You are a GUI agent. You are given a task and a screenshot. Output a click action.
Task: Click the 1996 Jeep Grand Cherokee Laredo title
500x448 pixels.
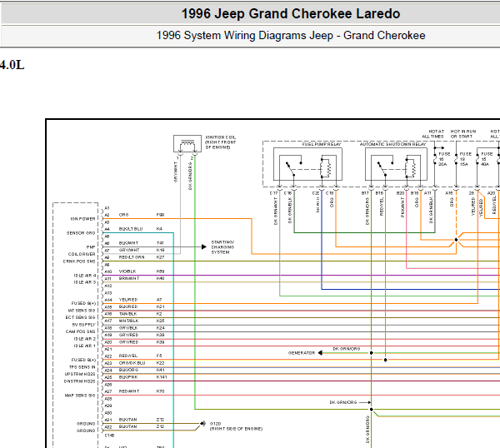[291, 13]
